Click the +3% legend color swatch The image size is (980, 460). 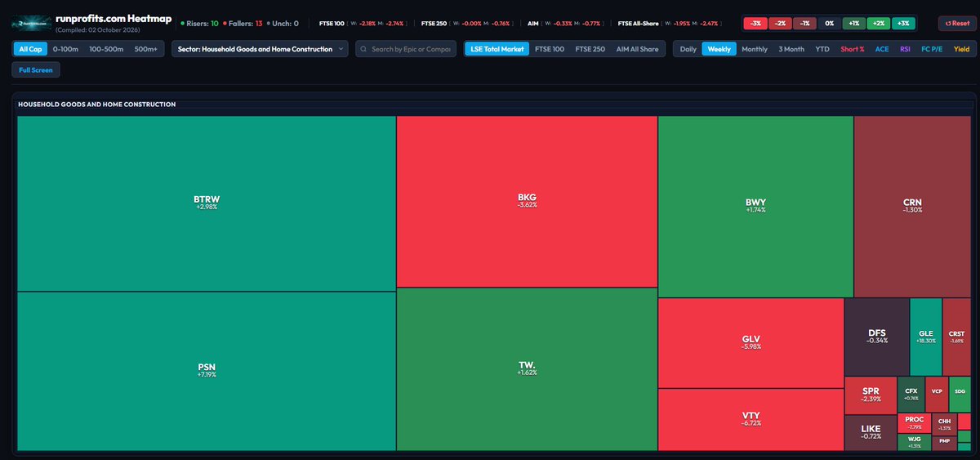click(x=903, y=23)
